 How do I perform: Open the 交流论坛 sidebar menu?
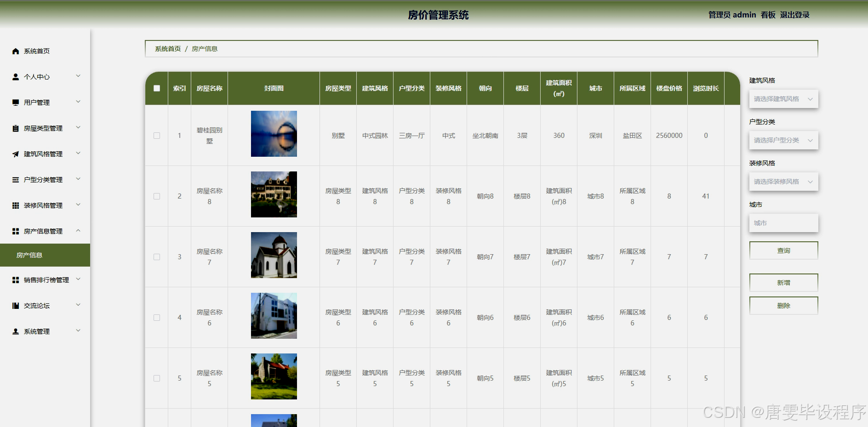pos(45,306)
